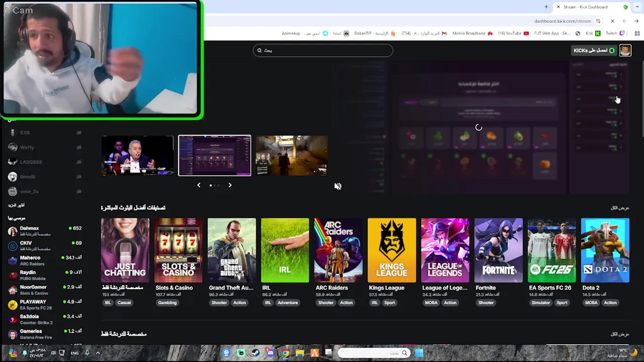Open site information icon in address bar

coord(598,21)
